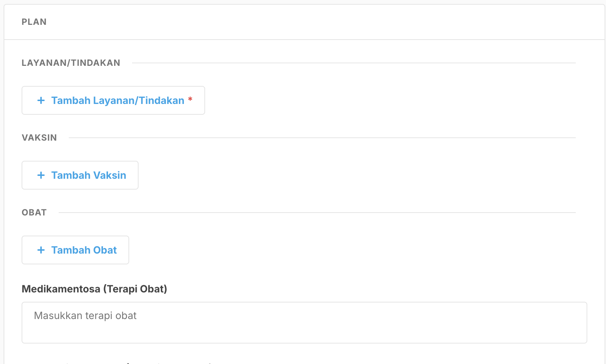The width and height of the screenshot is (606, 364).
Task: Click the OBAT section label
Action: click(34, 213)
